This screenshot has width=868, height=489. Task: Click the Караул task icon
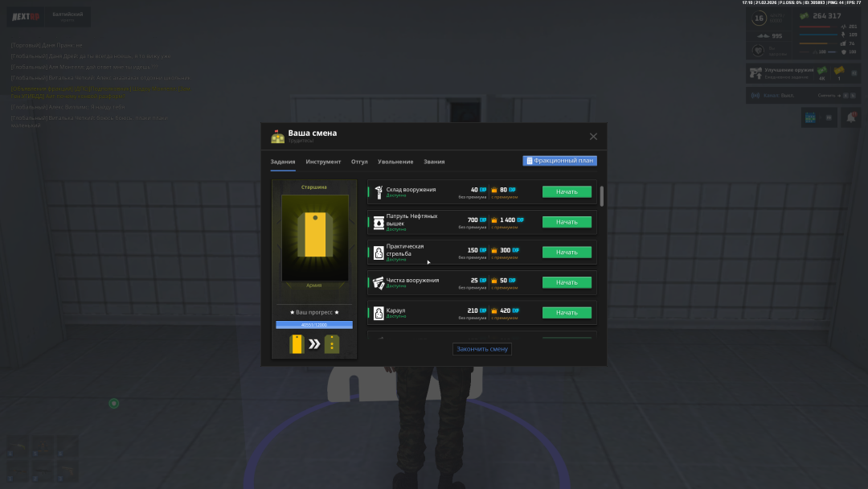[379, 313]
